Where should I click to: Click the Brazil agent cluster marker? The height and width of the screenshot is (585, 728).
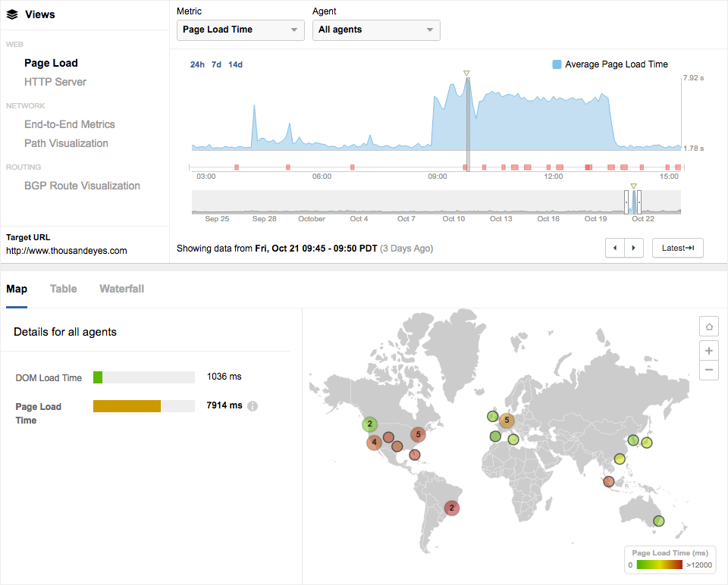[452, 508]
